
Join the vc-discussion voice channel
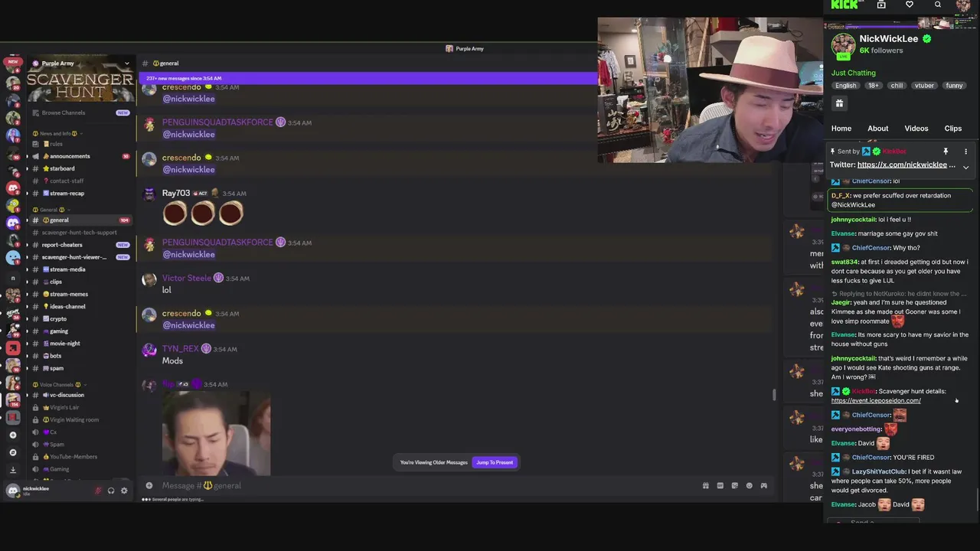click(80, 395)
